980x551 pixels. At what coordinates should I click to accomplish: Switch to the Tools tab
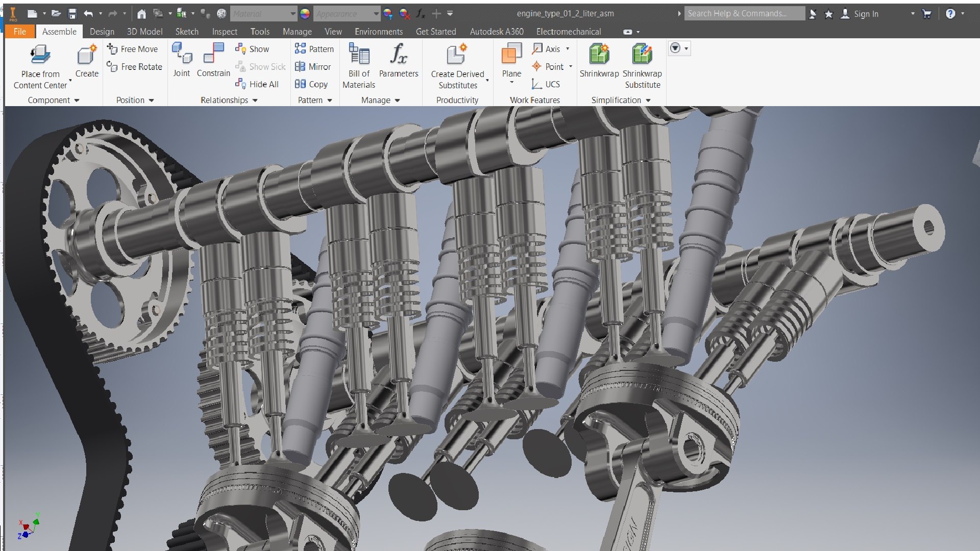[260, 32]
